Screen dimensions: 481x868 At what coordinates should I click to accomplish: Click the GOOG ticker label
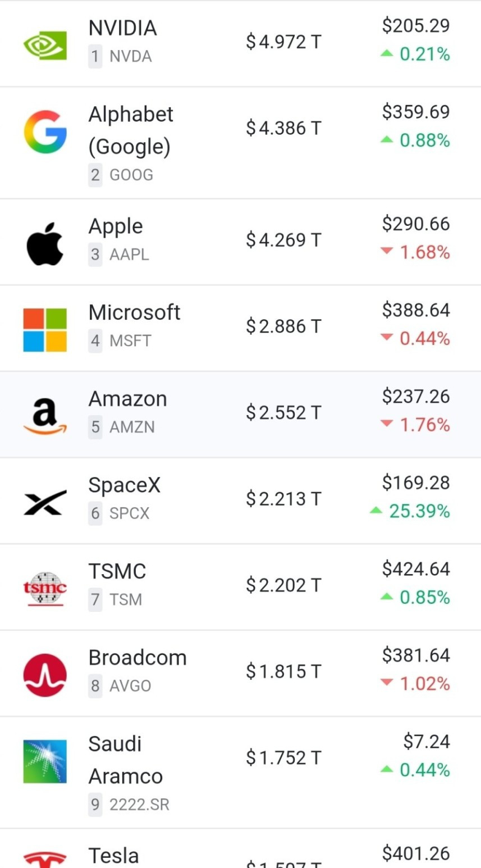131,175
